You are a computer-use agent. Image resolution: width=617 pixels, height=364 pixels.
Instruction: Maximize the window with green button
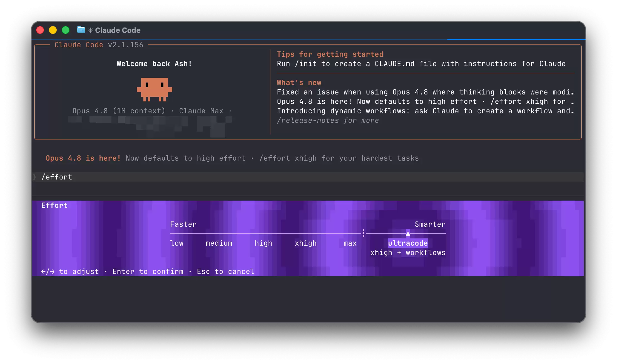pos(66,30)
